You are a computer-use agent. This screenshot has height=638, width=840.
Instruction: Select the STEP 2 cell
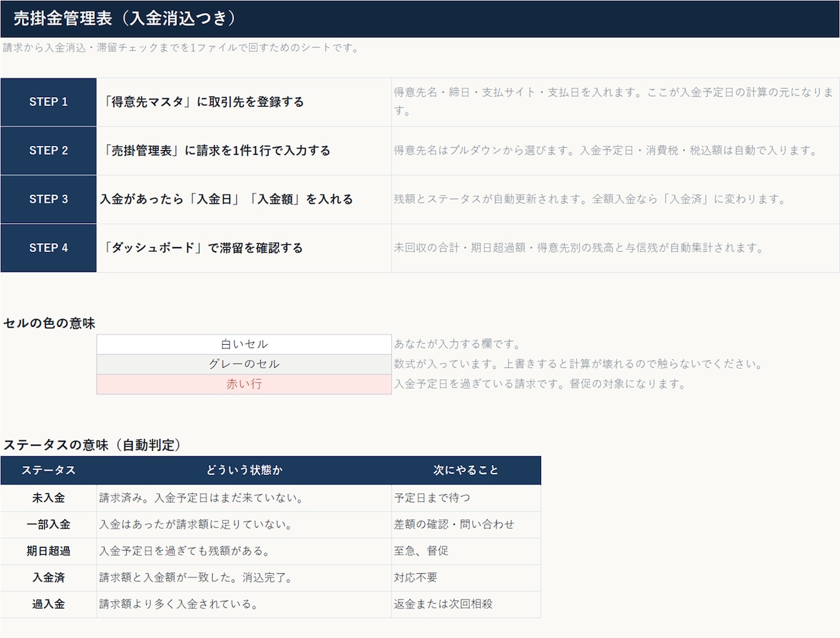pyautogui.click(x=48, y=151)
